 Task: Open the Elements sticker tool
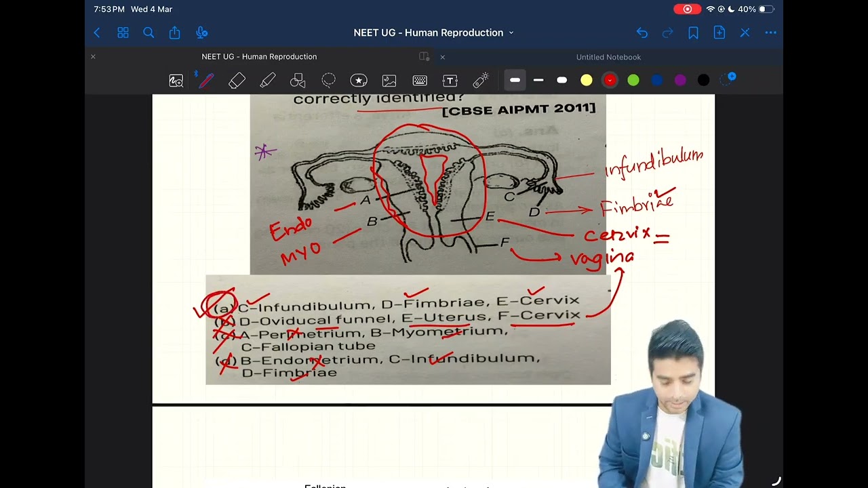click(359, 81)
